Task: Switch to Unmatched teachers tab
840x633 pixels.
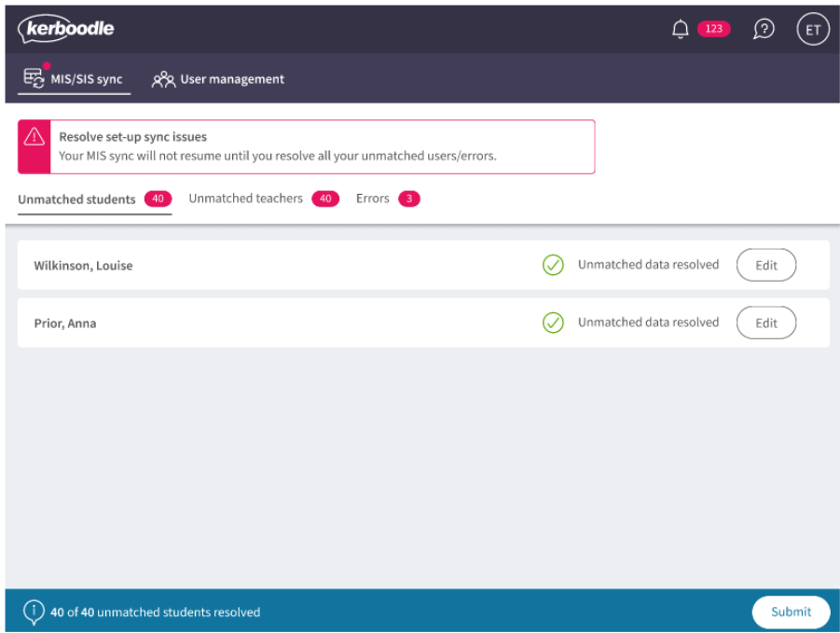Action: point(264,199)
